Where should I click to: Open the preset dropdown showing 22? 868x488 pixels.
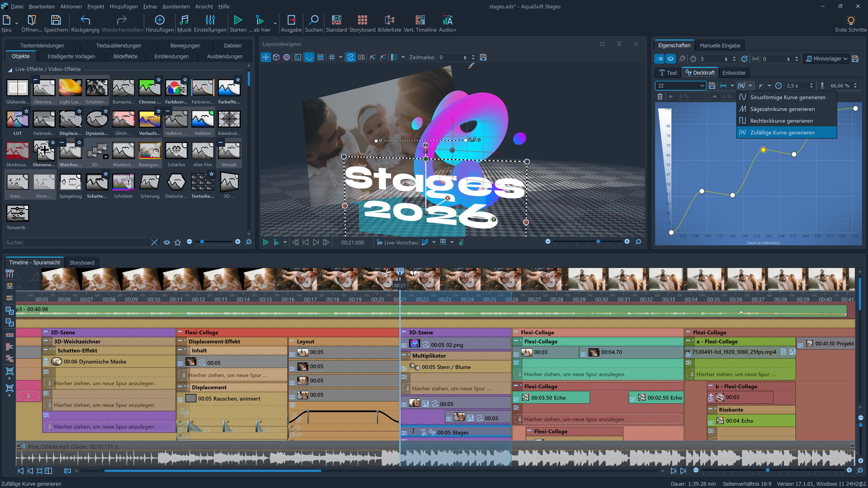702,86
